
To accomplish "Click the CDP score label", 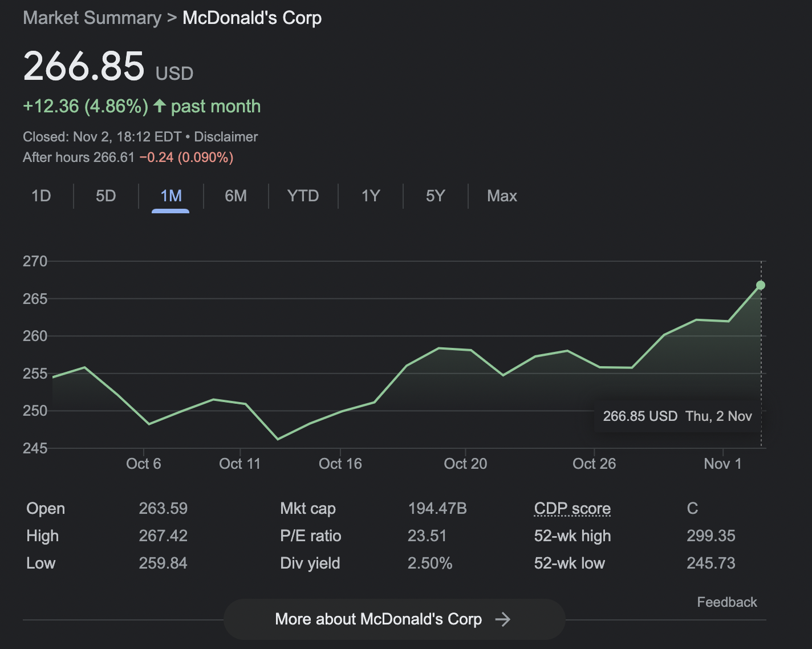I will click(572, 508).
